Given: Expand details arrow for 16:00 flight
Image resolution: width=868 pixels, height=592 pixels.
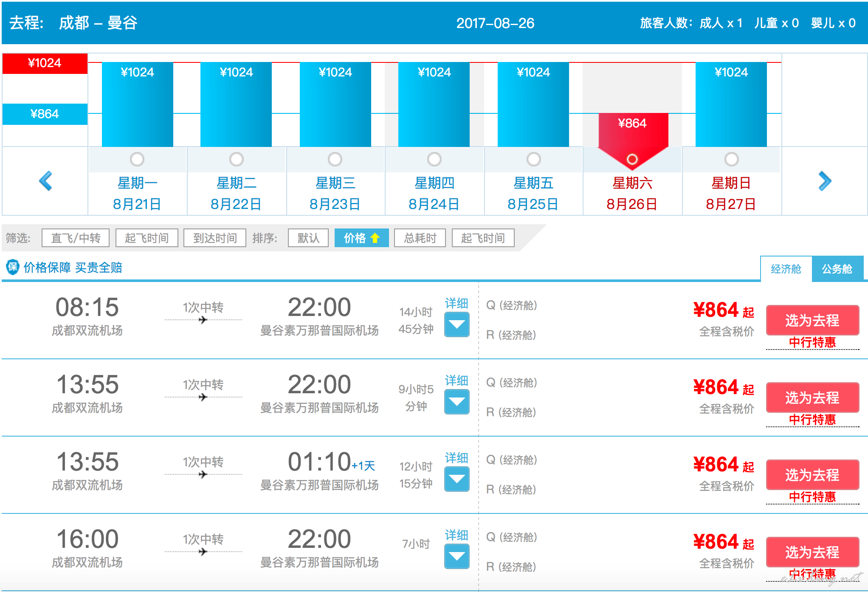Looking at the screenshot, I should pos(457,556).
